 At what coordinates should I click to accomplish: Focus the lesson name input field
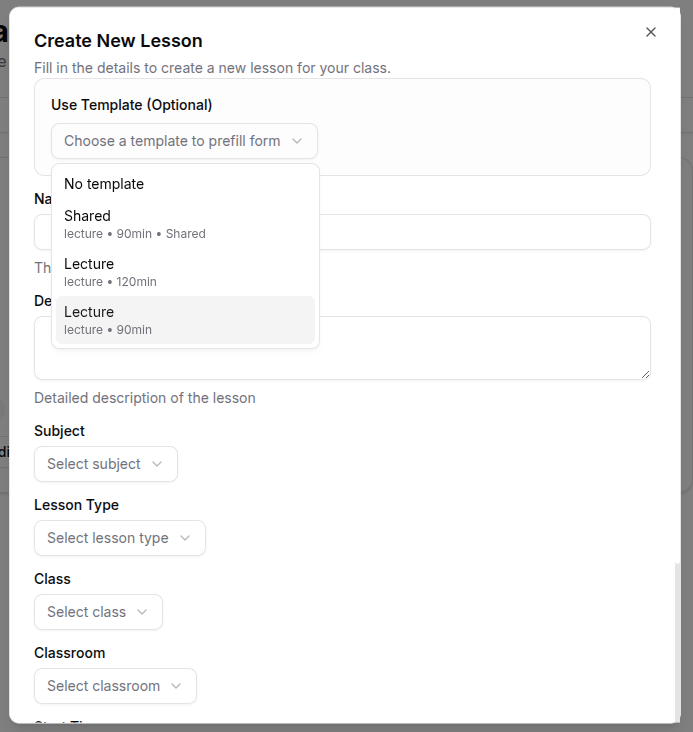coord(480,232)
